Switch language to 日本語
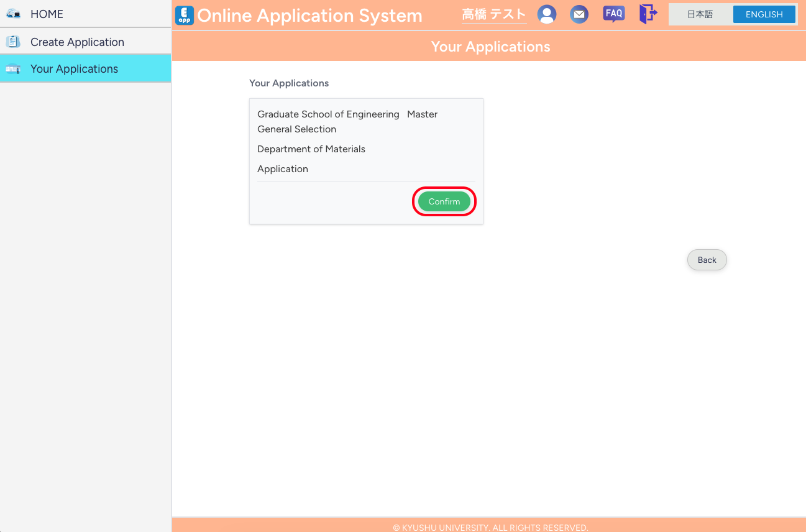Screen dimensions: 806x532 pos(700,14)
